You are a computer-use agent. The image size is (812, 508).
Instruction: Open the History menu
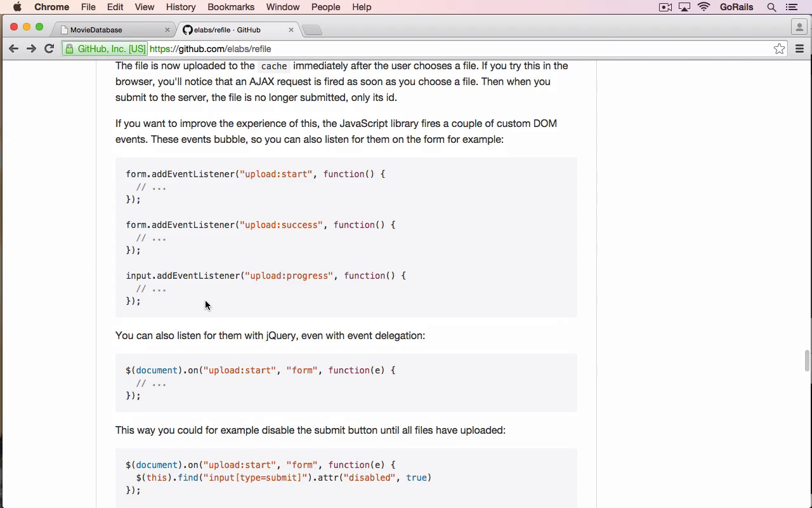[x=181, y=7]
